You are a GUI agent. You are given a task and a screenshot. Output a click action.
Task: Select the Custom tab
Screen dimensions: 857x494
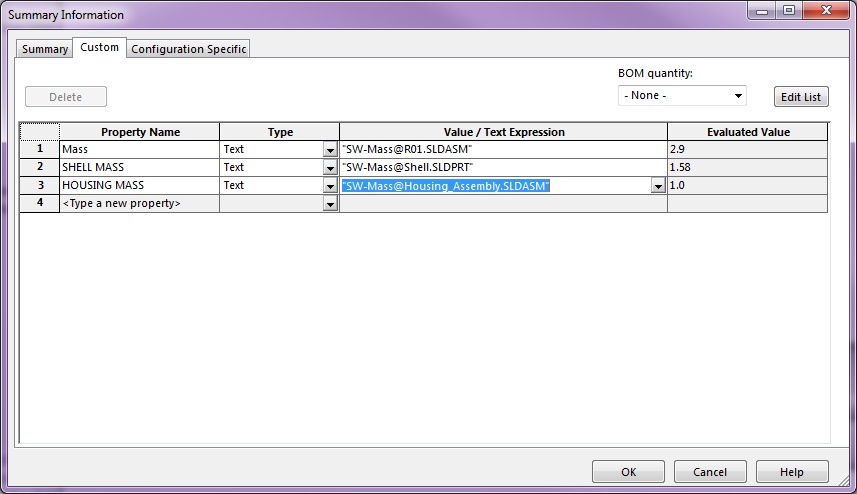point(99,48)
